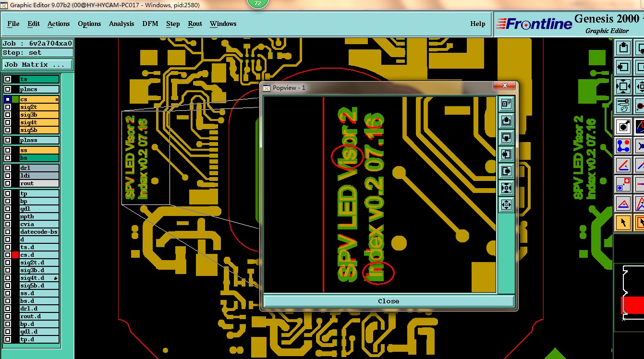Toggle the ts layer checkbox
Viewport: 644px width, 359px height.
(x=8, y=79)
